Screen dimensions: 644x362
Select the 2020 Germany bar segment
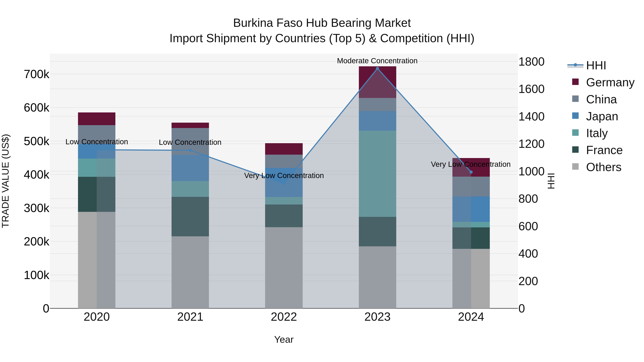pos(97,119)
